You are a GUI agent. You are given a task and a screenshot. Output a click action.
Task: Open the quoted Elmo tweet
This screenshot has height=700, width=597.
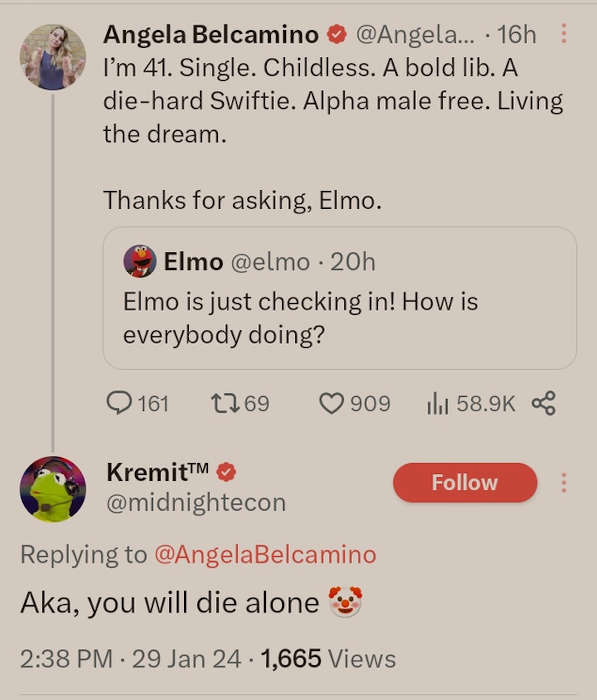339,318
